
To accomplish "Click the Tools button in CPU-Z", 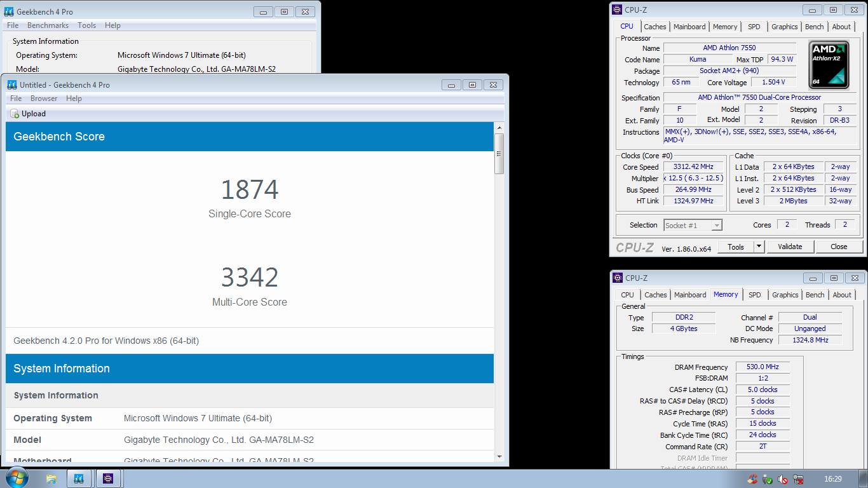I will click(736, 247).
